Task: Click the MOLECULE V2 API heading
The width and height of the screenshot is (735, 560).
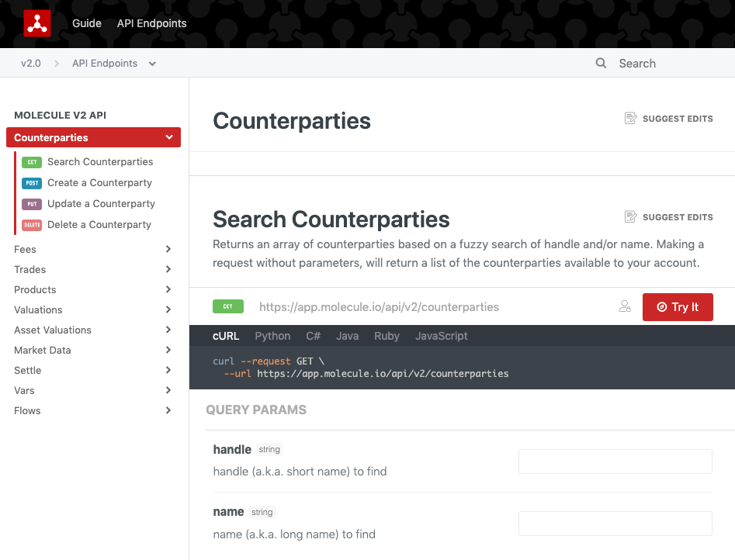Action: coord(60,116)
